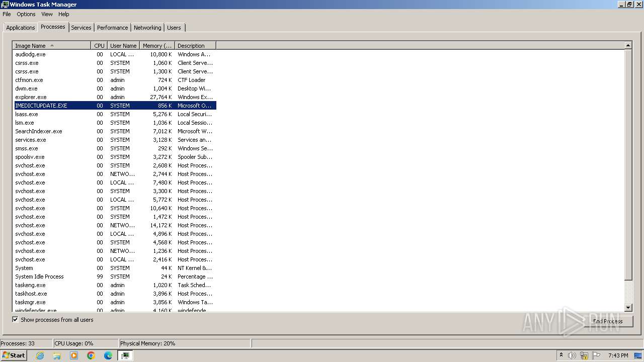This screenshot has height=362, width=644.
Task: Click the 7:43 PM system clock
Action: point(618,355)
